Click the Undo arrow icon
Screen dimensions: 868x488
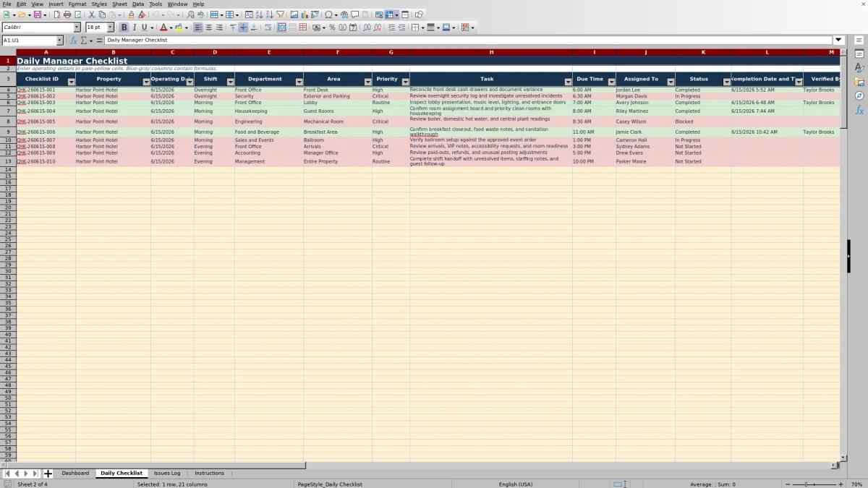(x=156, y=14)
